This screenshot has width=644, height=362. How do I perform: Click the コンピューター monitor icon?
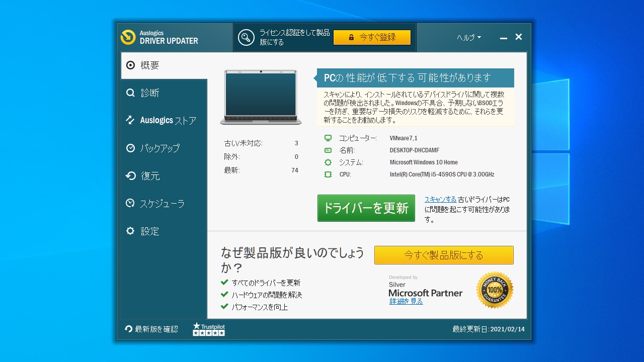tap(328, 138)
